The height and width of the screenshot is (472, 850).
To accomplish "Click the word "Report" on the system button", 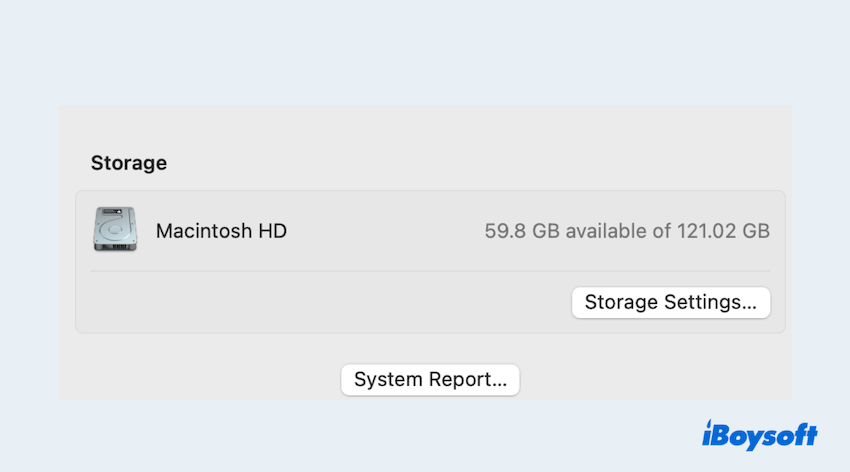I will pyautogui.click(x=468, y=380).
